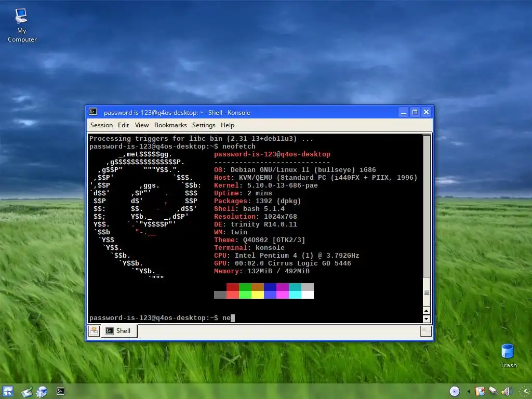Click the 'Resolution: 1024x768' line
Screen dimensions: 532x399
(x=256, y=217)
